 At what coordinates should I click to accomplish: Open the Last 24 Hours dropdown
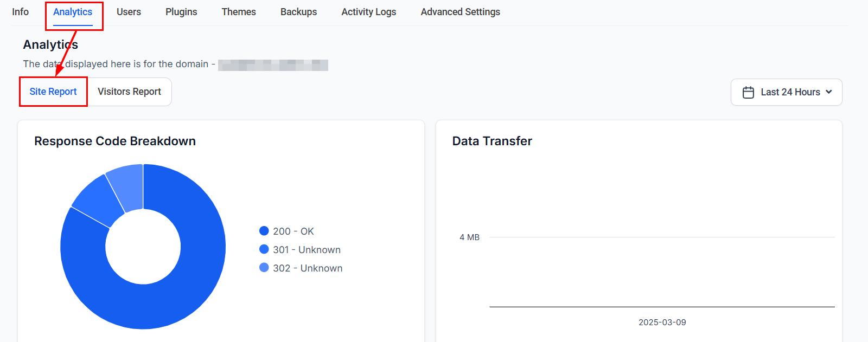786,92
